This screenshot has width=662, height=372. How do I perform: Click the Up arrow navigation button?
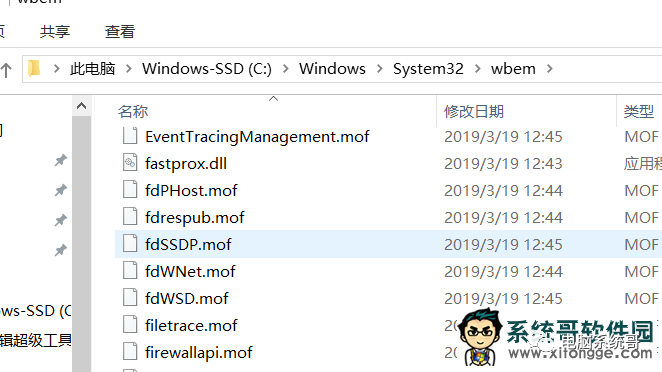pos(6,70)
